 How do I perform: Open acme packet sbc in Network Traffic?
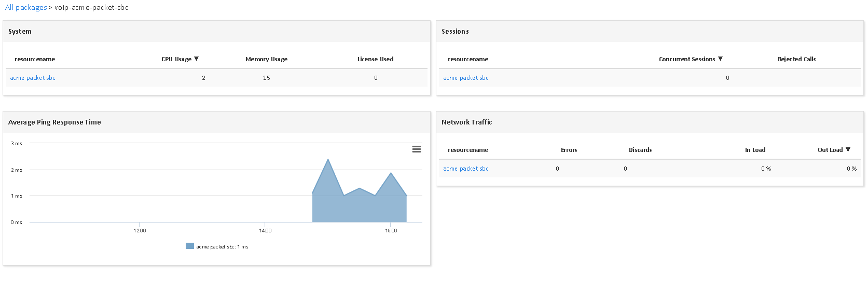point(465,169)
